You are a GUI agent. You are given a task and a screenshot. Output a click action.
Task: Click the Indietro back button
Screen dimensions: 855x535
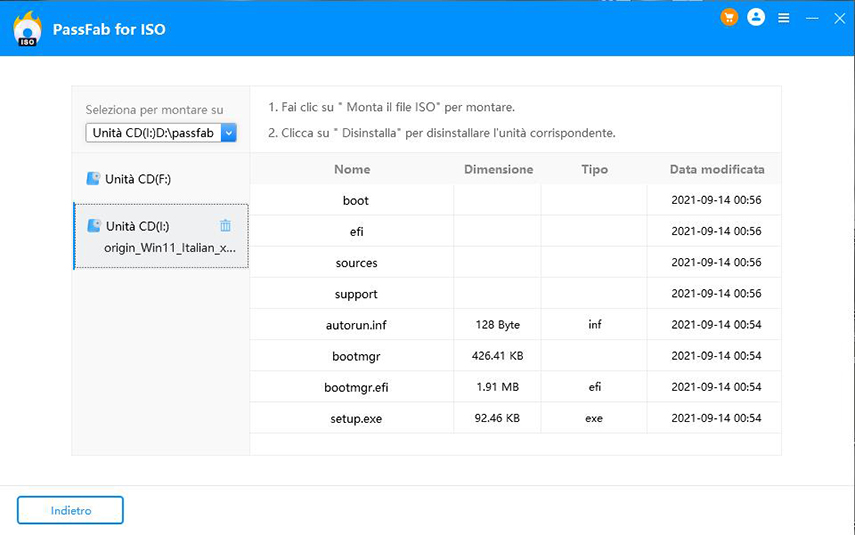(70, 510)
